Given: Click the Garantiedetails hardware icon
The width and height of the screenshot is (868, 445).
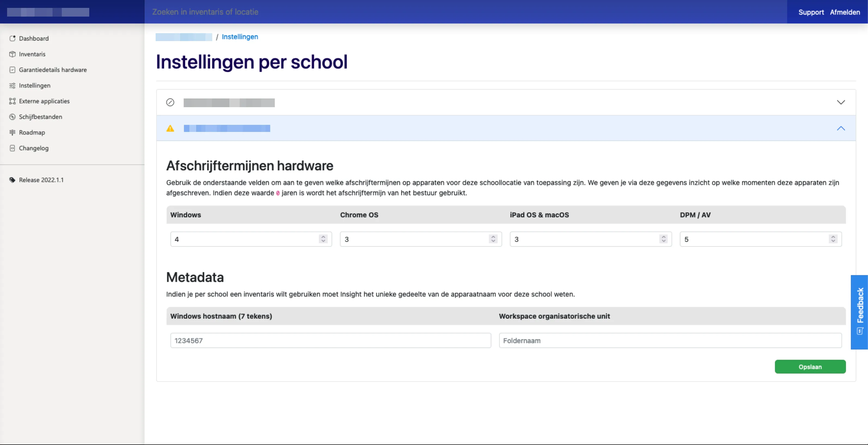Looking at the screenshot, I should (13, 70).
